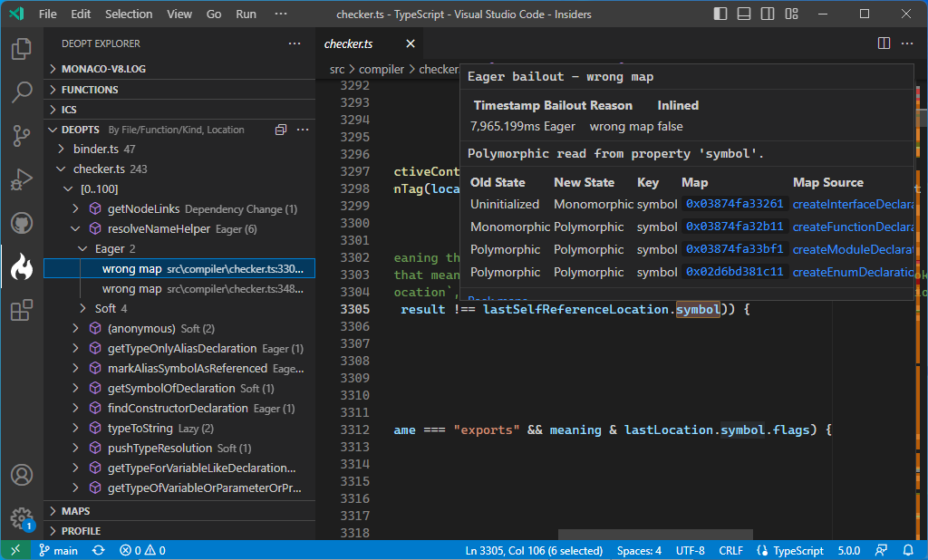Click the Manage gear icon
Screen dimensions: 928x560
21,517
